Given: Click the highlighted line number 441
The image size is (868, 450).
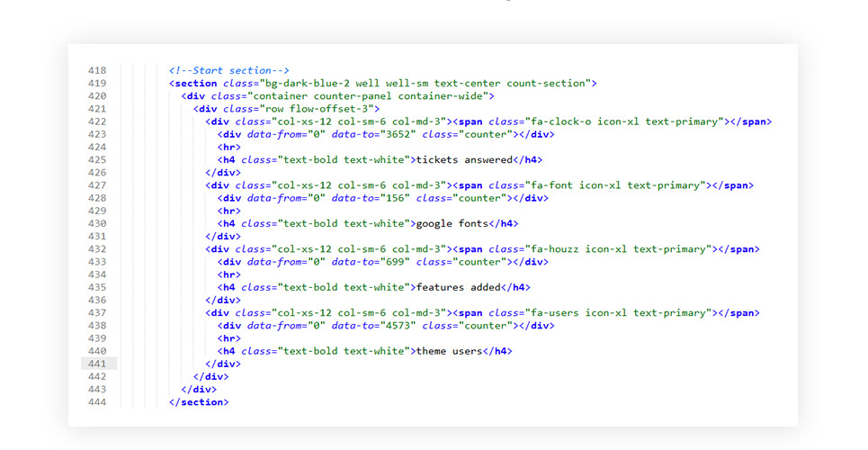Looking at the screenshot, I should pyautogui.click(x=97, y=364).
